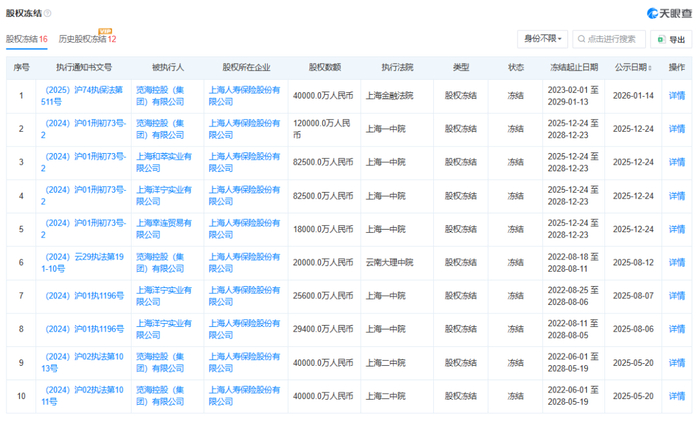Open 上海人寿保险股份有限公司 link in row 1

tap(244, 96)
